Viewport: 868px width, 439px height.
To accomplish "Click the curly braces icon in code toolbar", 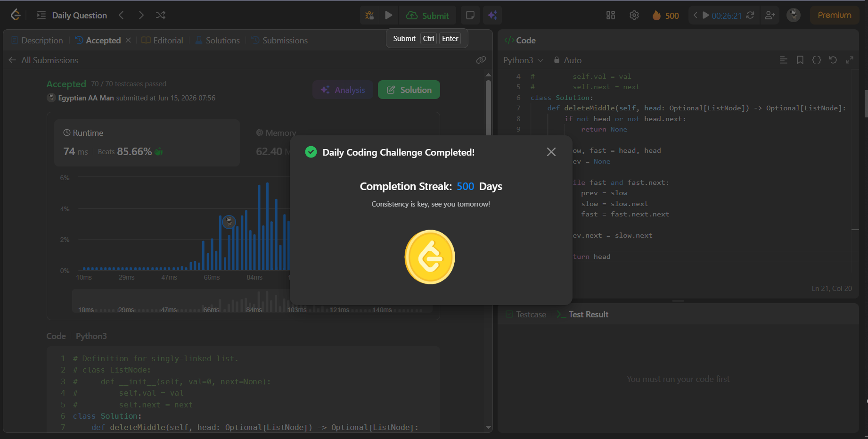I will tap(817, 60).
